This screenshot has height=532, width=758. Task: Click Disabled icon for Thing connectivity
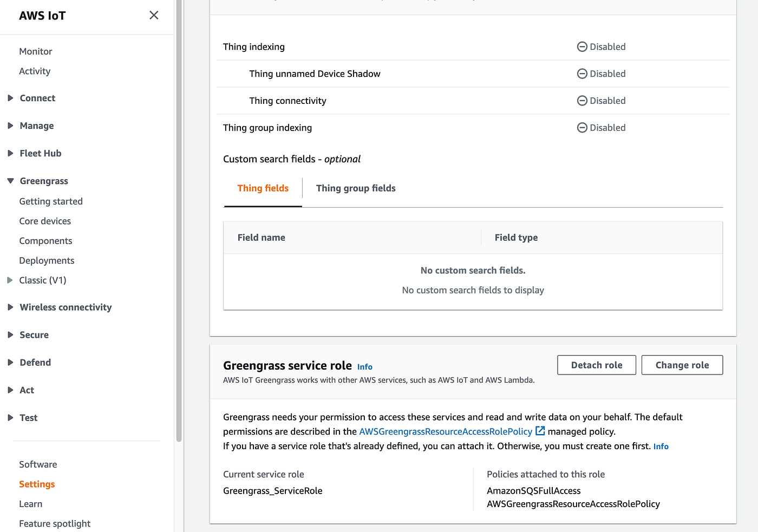[582, 101]
